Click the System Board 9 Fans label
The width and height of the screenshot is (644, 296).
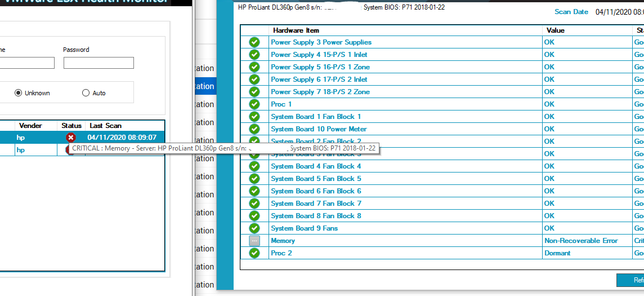305,228
